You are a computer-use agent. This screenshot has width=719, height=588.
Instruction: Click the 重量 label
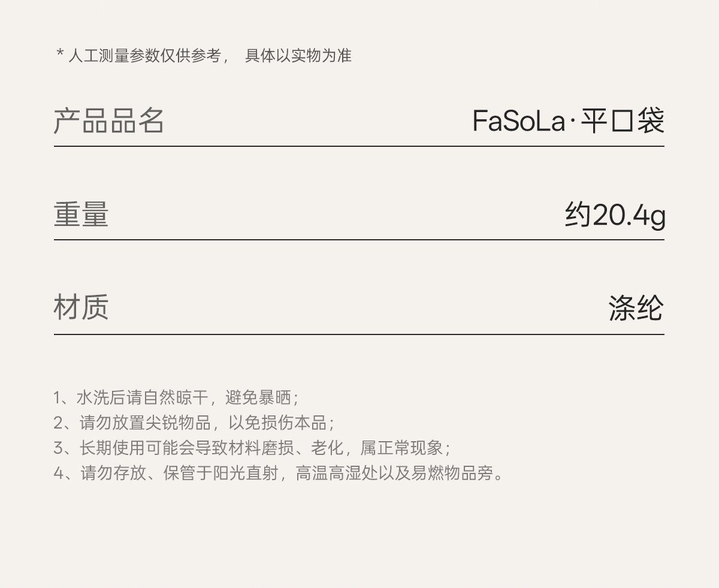pyautogui.click(x=81, y=215)
